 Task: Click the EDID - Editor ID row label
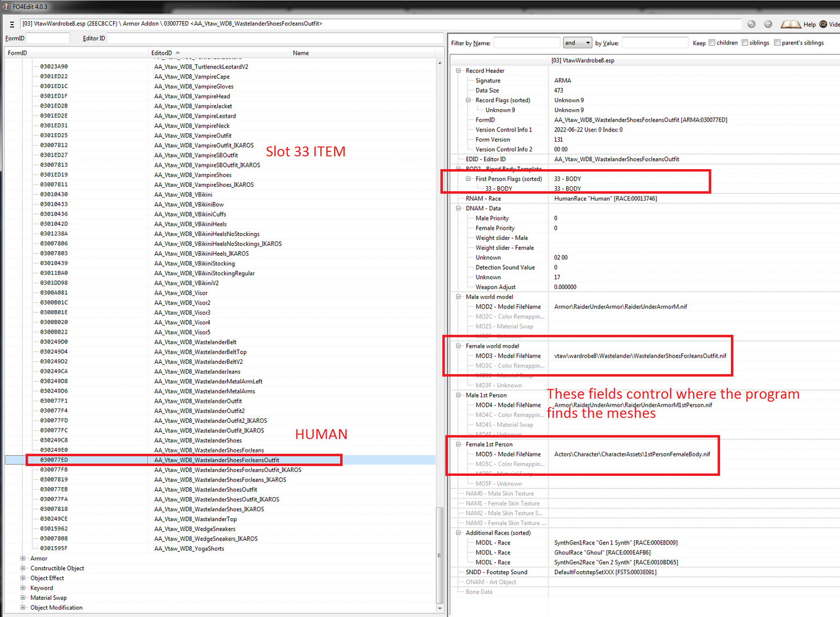485,159
